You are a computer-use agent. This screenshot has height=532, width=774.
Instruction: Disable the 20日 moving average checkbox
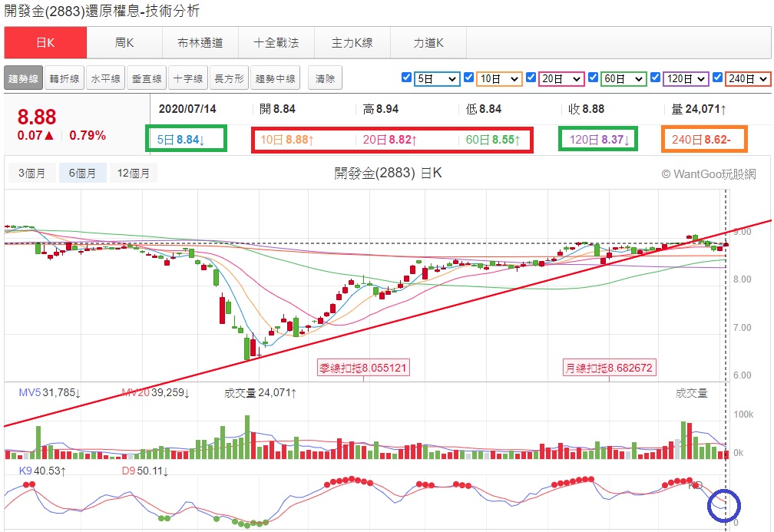[531, 78]
